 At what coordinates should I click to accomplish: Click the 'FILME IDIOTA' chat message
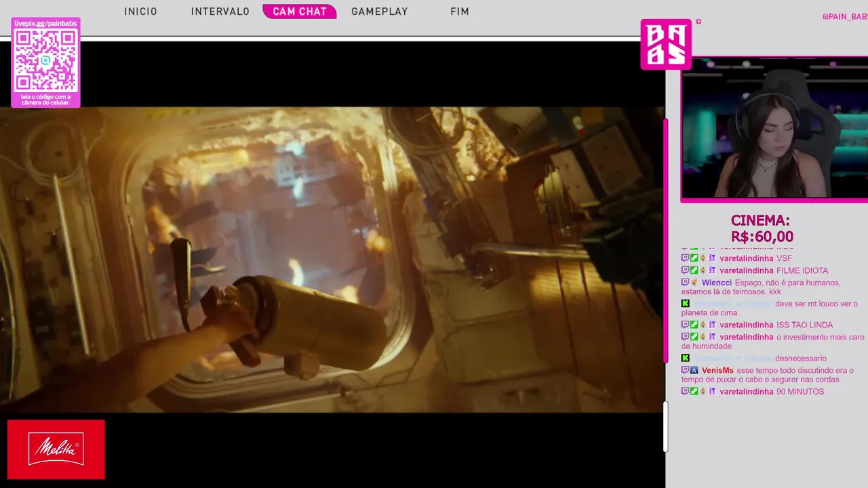pyautogui.click(x=802, y=270)
